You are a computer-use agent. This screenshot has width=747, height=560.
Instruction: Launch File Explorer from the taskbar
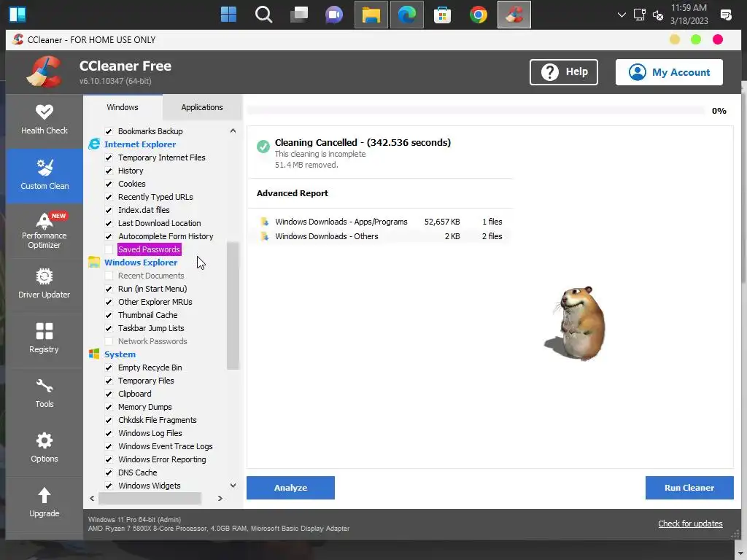371,15
